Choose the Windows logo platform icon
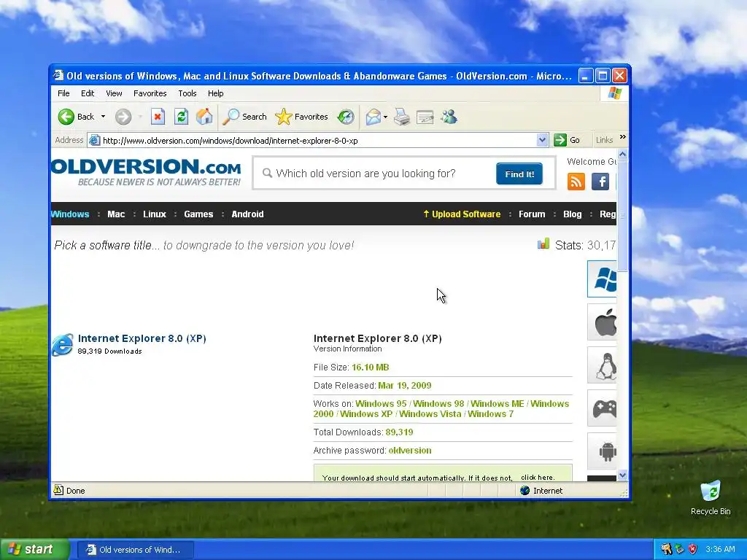The width and height of the screenshot is (747, 560). click(x=602, y=279)
